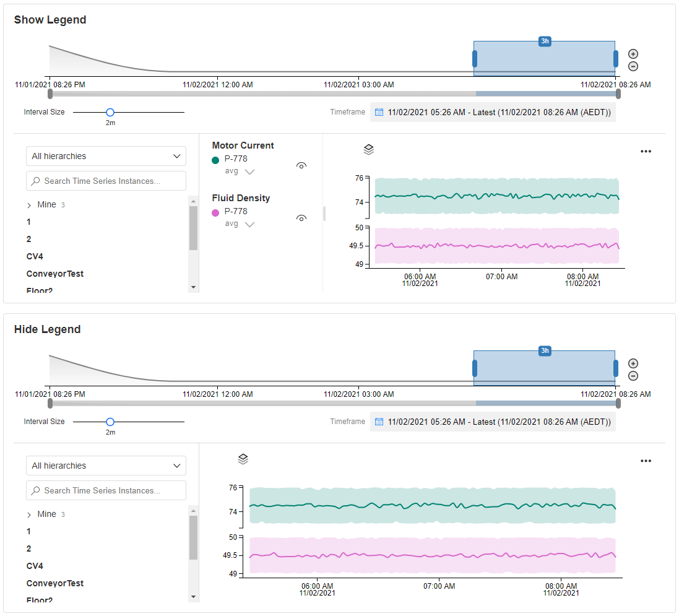The height and width of the screenshot is (616, 679).
Task: Click the scroll-down arrow in Show Legend hierarchy list
Action: point(194,287)
